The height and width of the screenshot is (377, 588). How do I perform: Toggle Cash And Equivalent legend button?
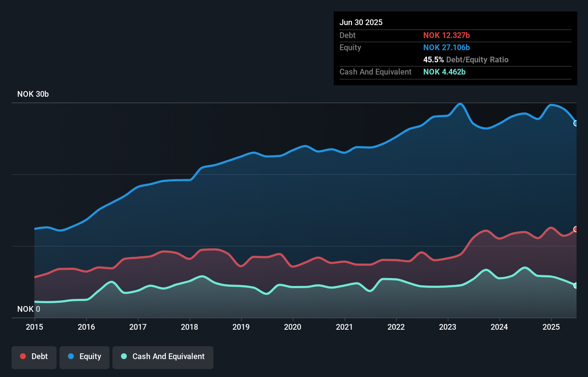click(163, 357)
